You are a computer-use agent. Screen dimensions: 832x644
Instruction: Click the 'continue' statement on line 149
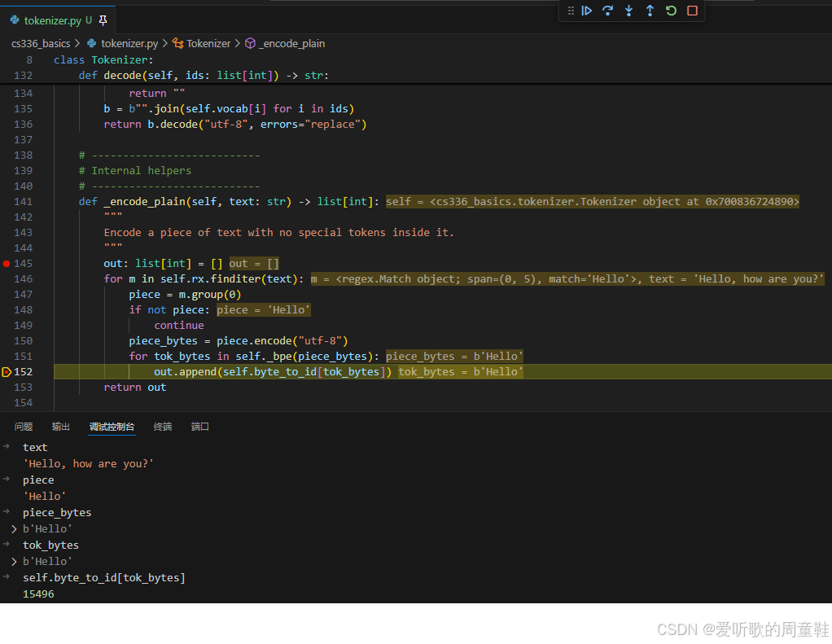click(179, 325)
